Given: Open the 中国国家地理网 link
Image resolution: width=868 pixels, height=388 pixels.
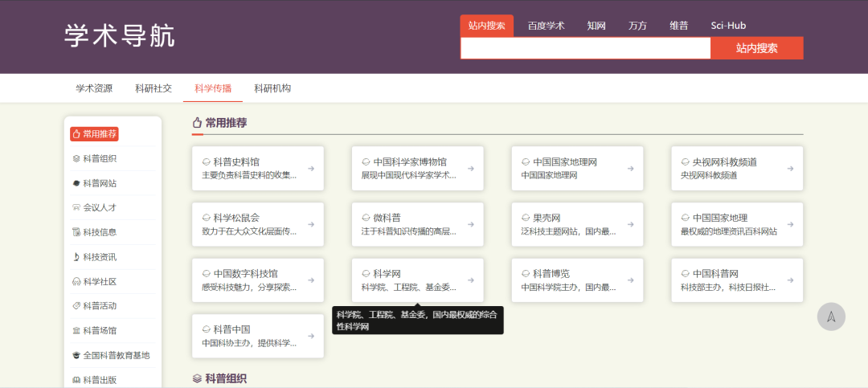Looking at the screenshot, I should click(x=577, y=168).
